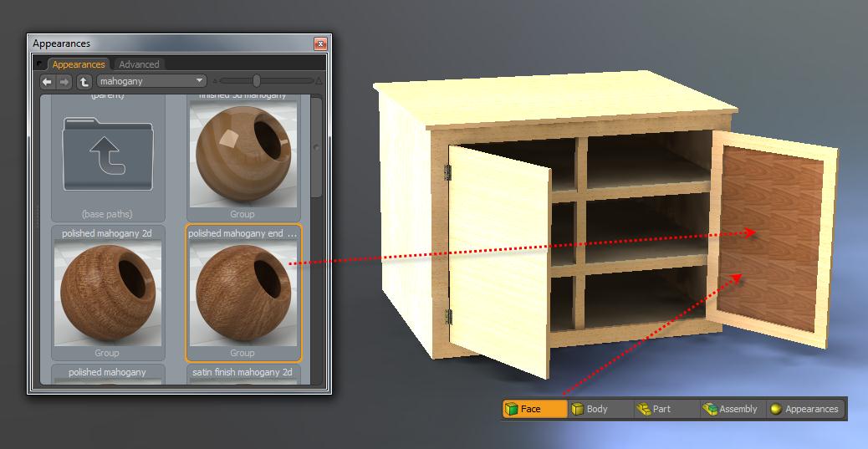Select polished mahogany end grain appearance
868x449 pixels.
pos(243,293)
